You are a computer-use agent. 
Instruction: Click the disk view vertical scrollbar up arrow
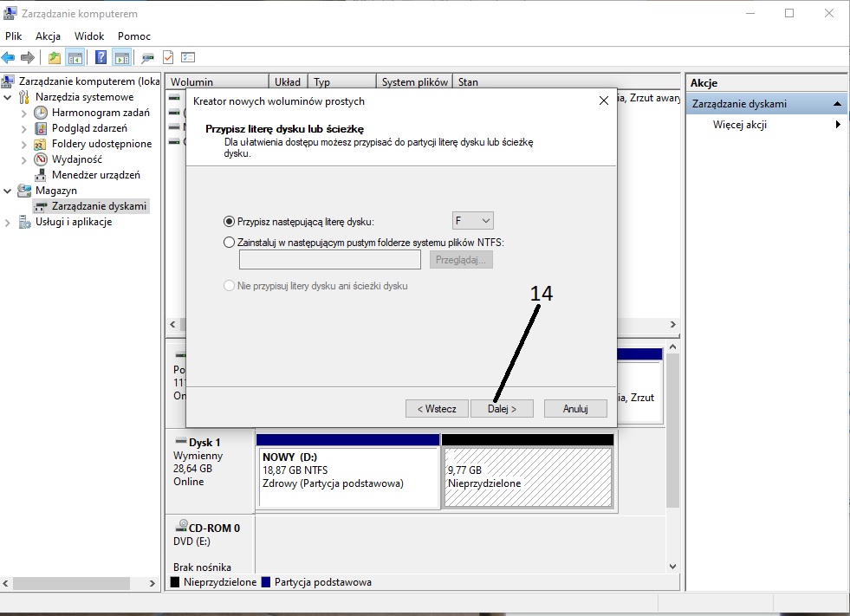(672, 347)
